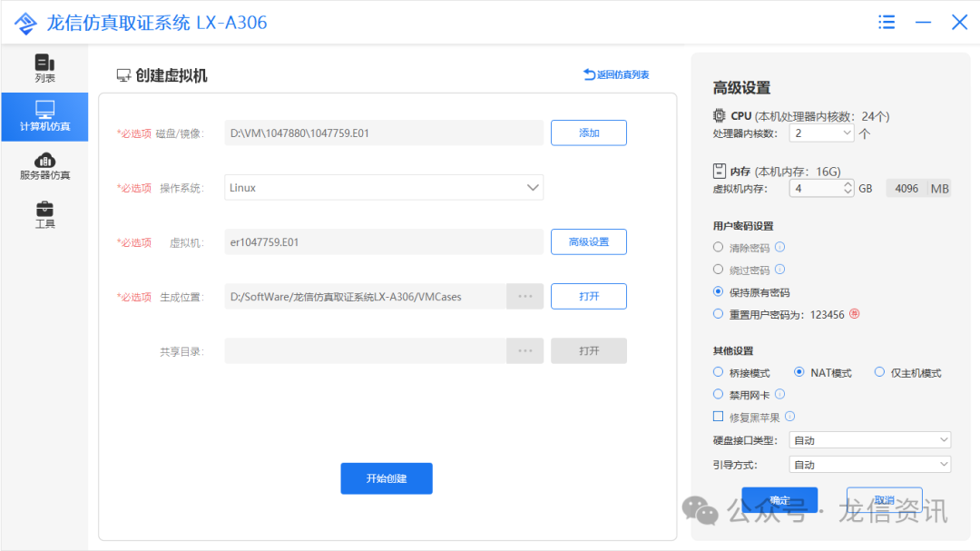This screenshot has width=980, height=551.
Task: Confirm advanced settings with 确定
Action: click(x=779, y=500)
